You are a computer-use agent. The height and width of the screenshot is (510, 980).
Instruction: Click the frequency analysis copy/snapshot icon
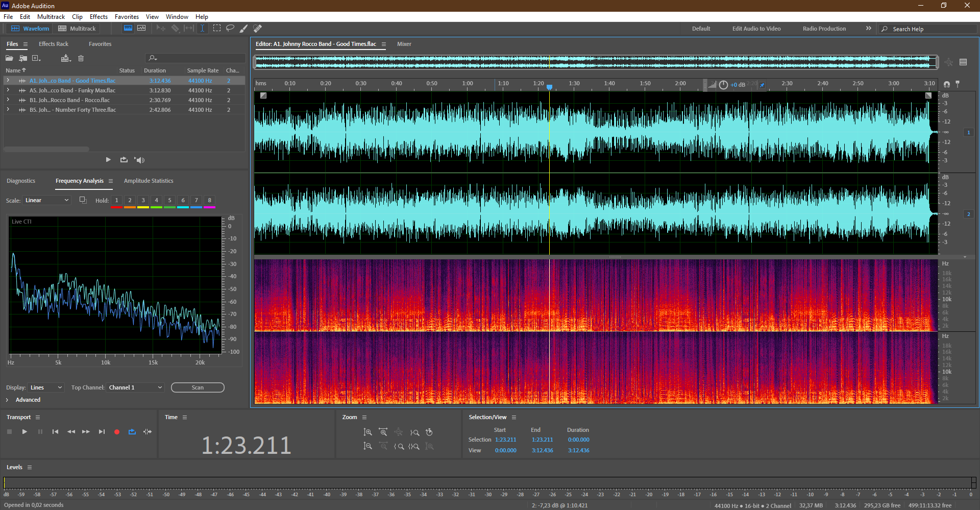83,200
